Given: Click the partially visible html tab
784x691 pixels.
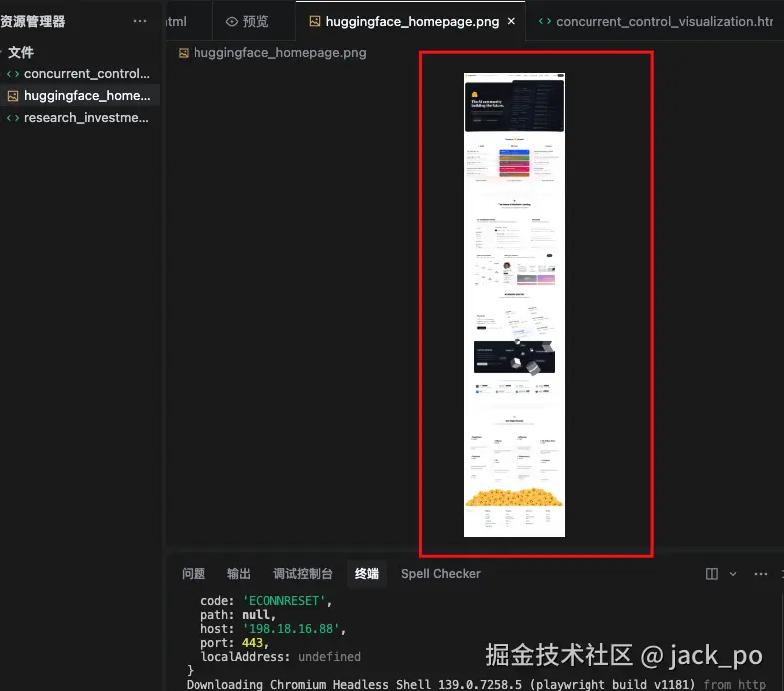Looking at the screenshot, I should click(x=176, y=22).
